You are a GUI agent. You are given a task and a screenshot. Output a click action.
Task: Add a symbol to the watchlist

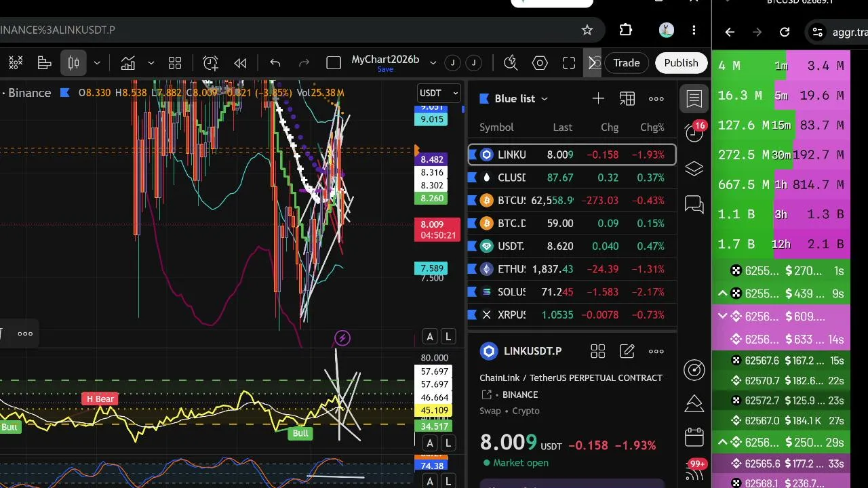tap(598, 99)
